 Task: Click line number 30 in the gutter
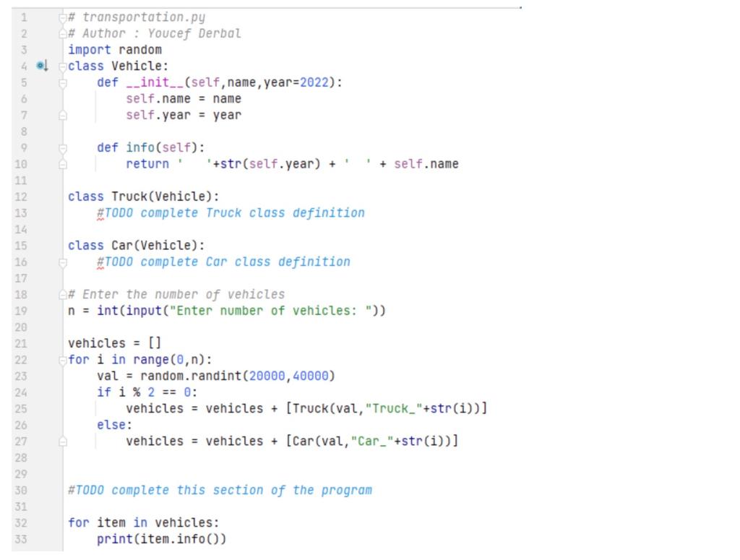[x=21, y=491]
